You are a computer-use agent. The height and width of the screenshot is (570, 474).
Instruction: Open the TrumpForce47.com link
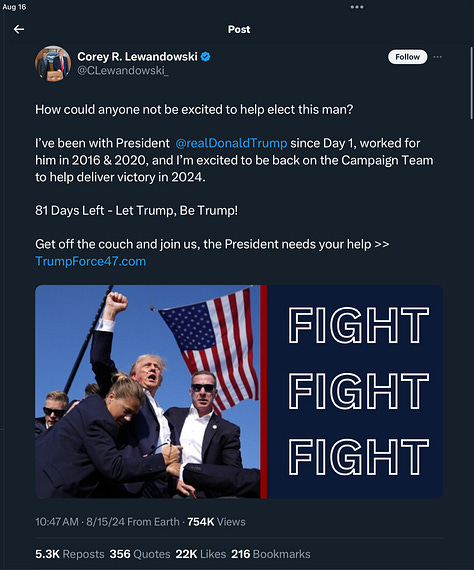coord(91,261)
